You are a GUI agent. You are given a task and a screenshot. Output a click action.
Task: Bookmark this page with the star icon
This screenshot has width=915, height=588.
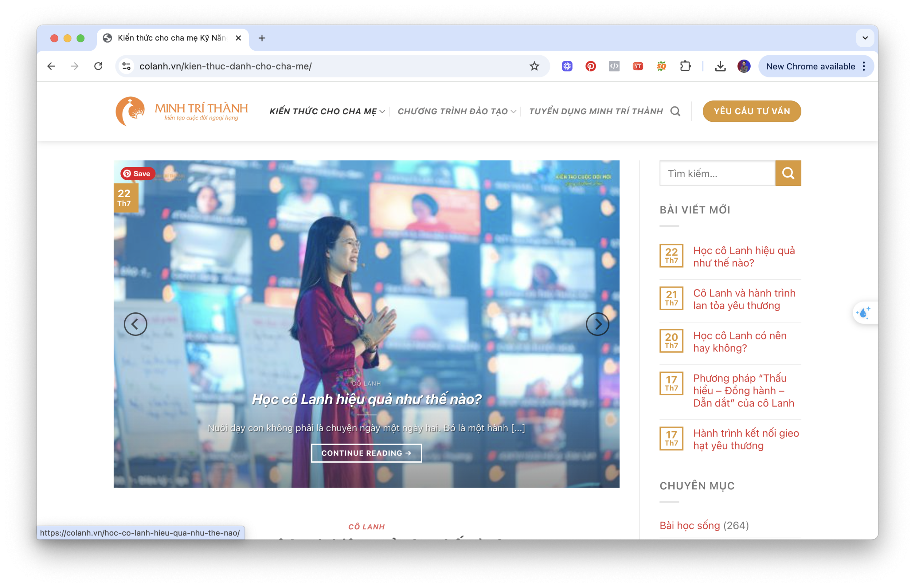534,66
